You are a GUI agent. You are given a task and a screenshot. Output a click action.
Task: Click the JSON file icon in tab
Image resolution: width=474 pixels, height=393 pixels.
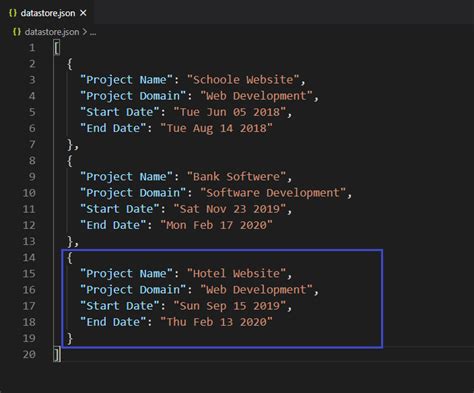tap(13, 13)
